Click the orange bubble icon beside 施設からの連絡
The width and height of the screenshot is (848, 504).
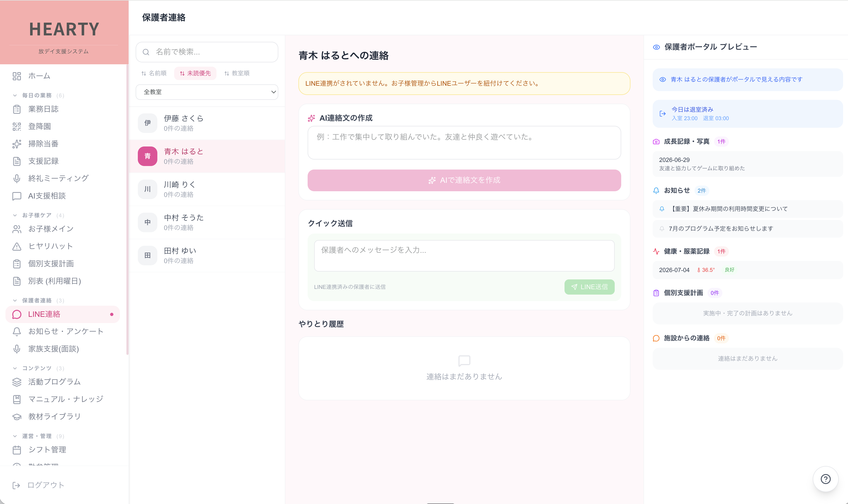pos(656,338)
